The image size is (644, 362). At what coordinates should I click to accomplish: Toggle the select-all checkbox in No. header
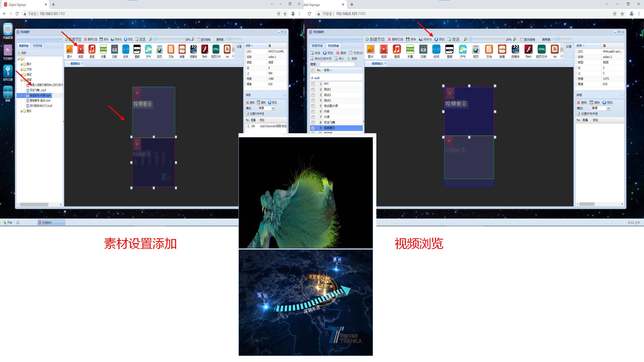[x=313, y=70]
